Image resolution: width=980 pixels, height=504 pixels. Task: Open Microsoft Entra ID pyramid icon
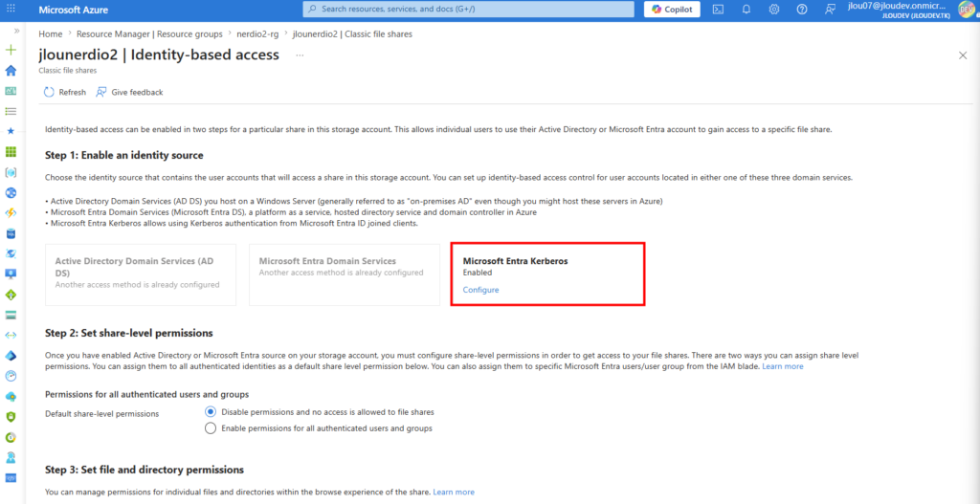tap(11, 356)
